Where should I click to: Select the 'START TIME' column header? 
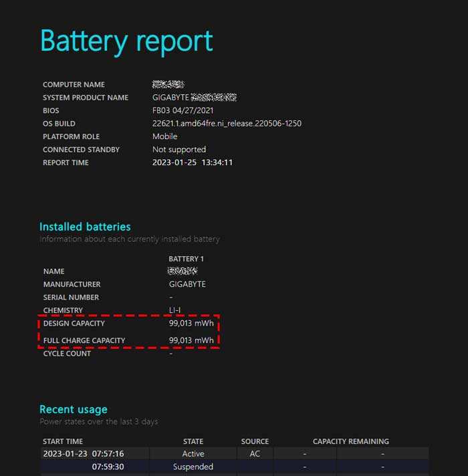coord(63,441)
